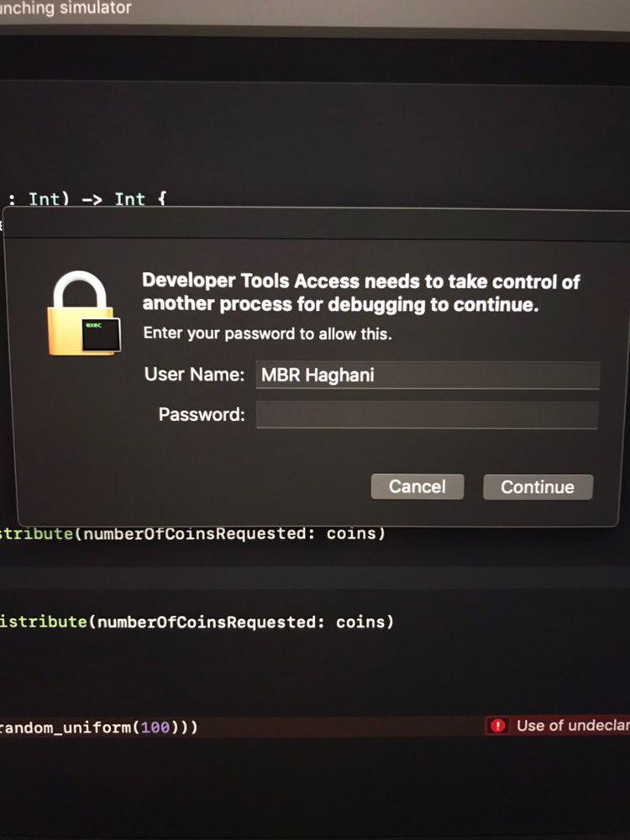Viewport: 630px width, 840px height.
Task: Click the lower distribute(numberOfCoinsRequested: coins) line
Action: (x=197, y=622)
